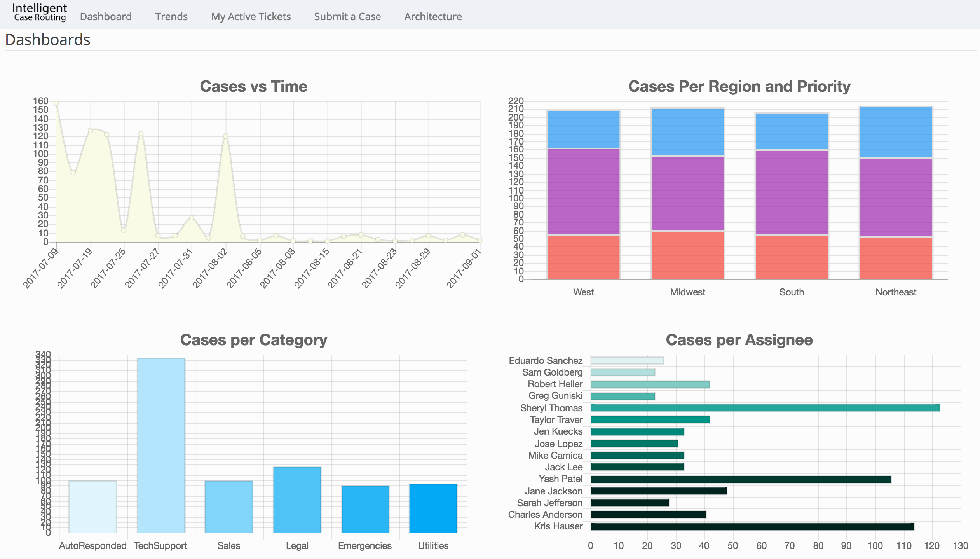Viewport: 980px width, 559px height.
Task: Click the 2017-08-15 axis label
Action: (311, 268)
